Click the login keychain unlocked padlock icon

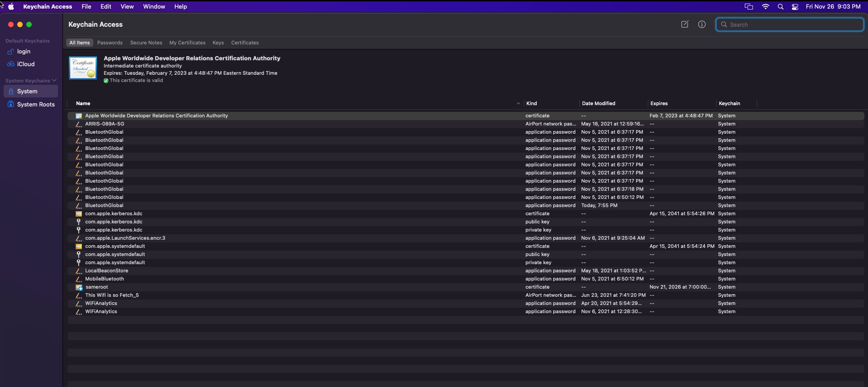click(11, 52)
